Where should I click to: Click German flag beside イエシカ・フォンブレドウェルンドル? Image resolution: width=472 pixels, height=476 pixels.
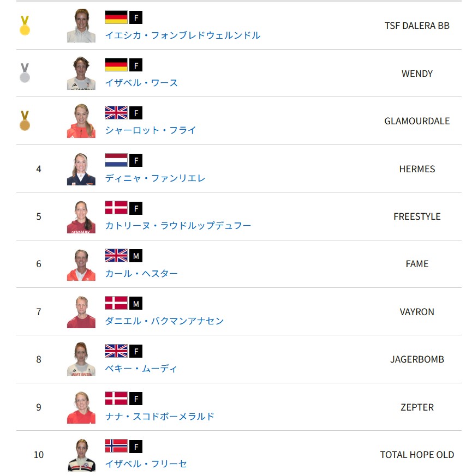point(116,17)
